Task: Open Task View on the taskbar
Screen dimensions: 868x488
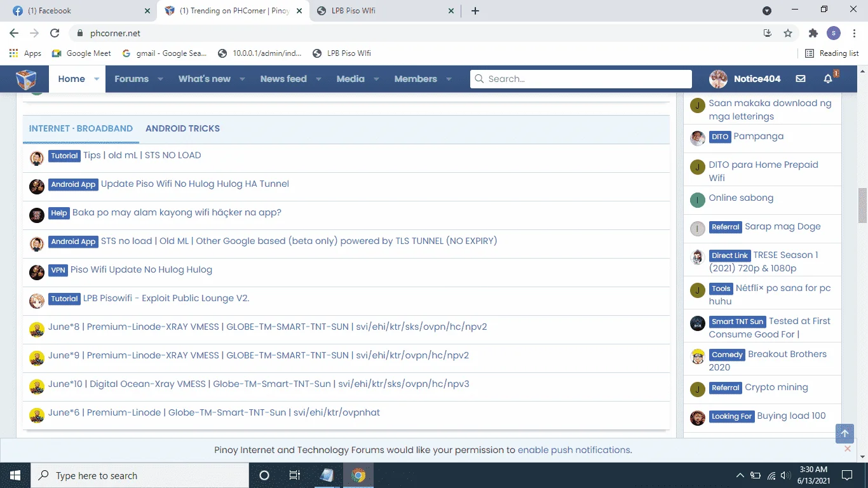Action: [x=295, y=475]
